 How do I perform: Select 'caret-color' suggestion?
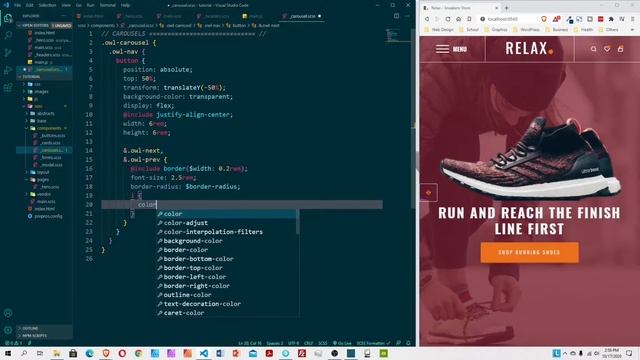pos(227,313)
